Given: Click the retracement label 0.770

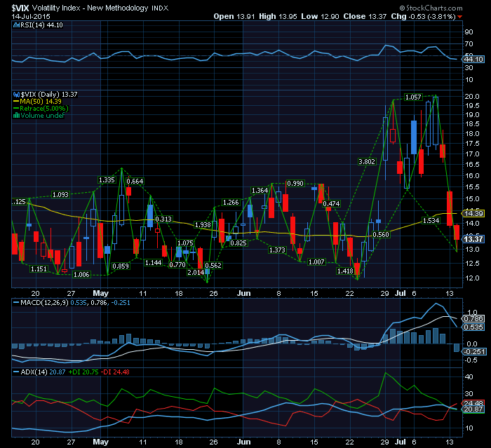Looking at the screenshot, I should click(x=177, y=264).
